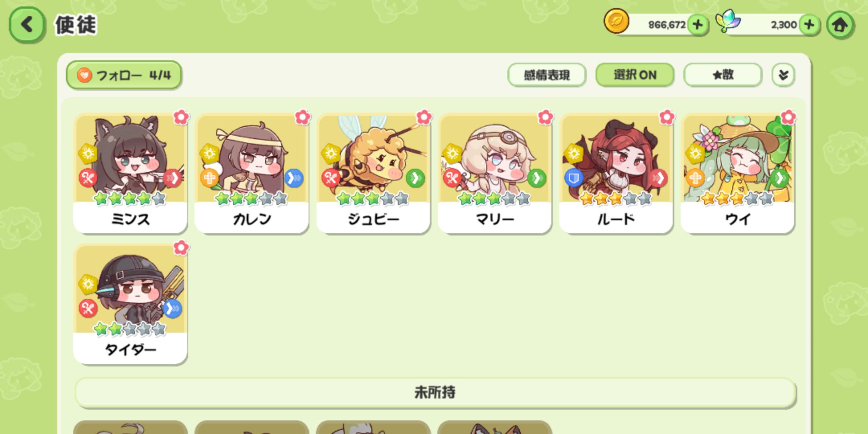
Task: Click the shield role icon on ルード
Action: point(573,178)
